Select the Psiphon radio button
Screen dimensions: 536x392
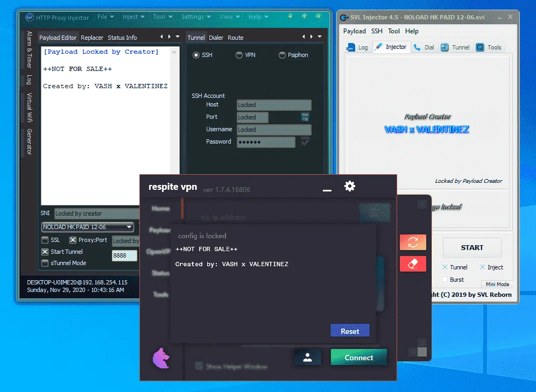[282, 55]
